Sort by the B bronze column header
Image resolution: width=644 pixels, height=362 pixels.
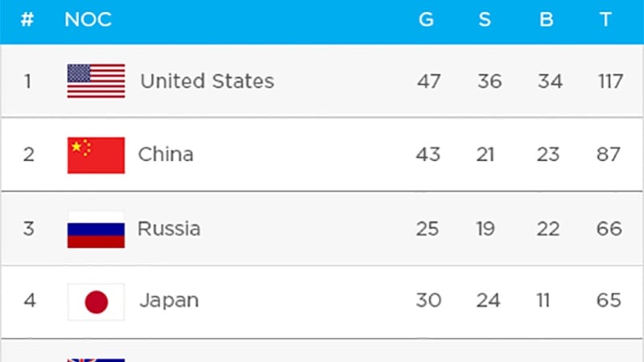[x=547, y=20]
